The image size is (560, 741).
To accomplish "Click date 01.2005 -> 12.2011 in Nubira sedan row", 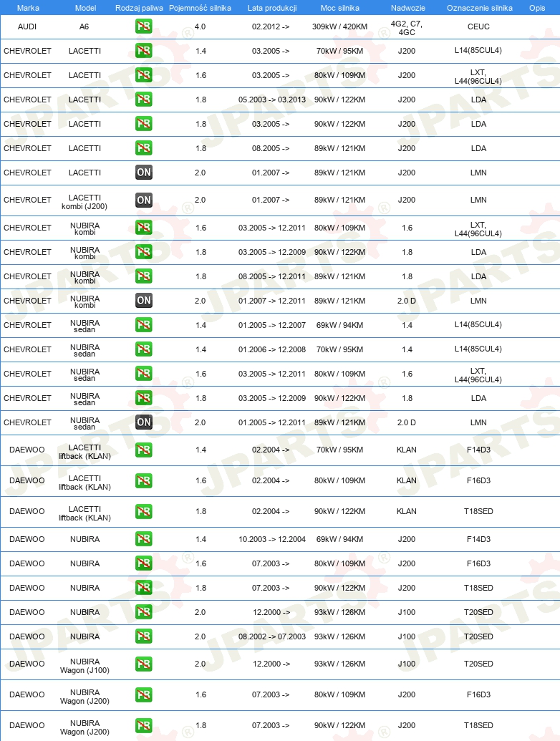I will point(272,422).
